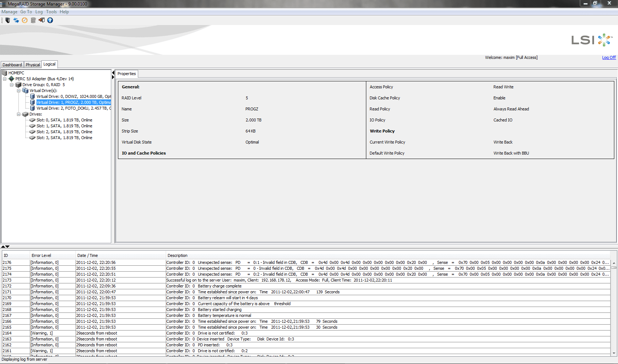Open the Tools menu

pos(52,12)
